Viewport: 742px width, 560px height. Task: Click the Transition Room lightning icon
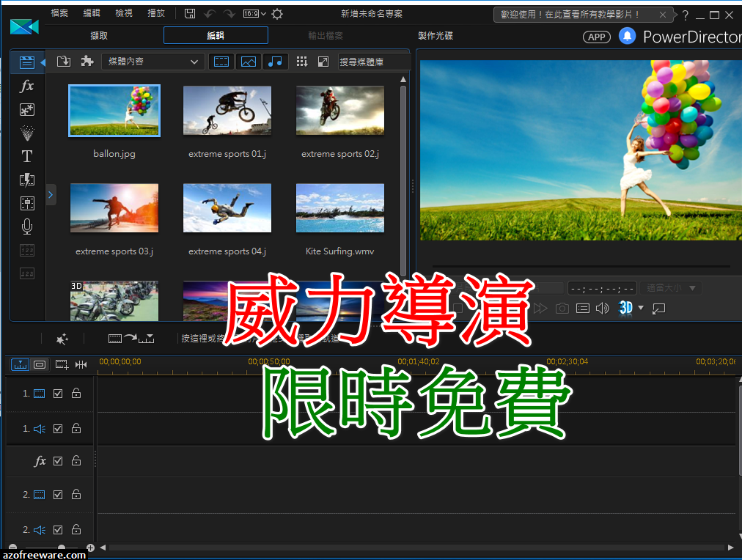coord(27,180)
